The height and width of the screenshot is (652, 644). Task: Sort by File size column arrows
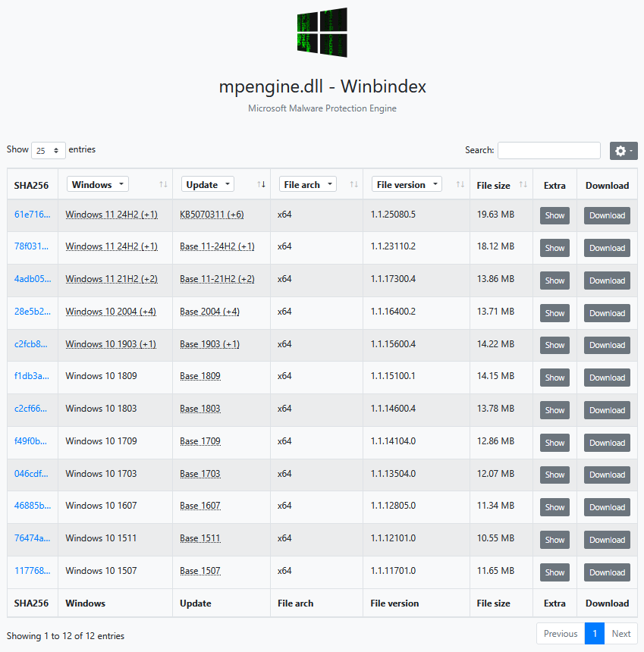tap(523, 184)
